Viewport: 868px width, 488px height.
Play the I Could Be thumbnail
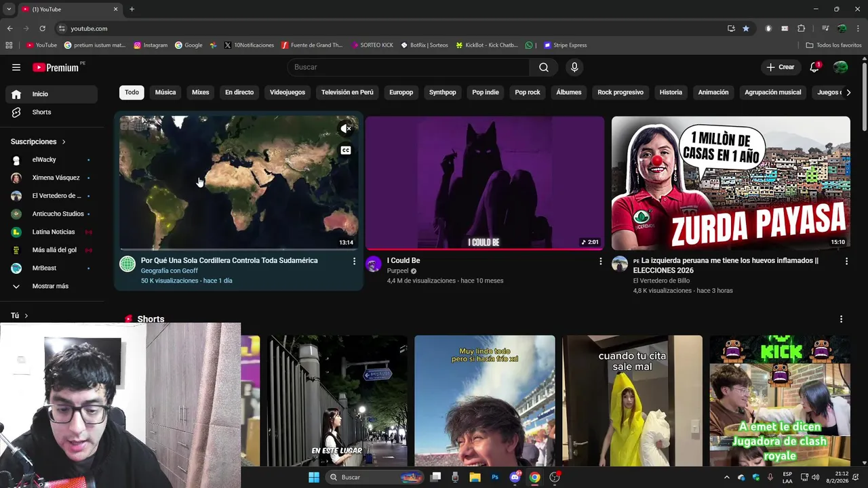[485, 183]
